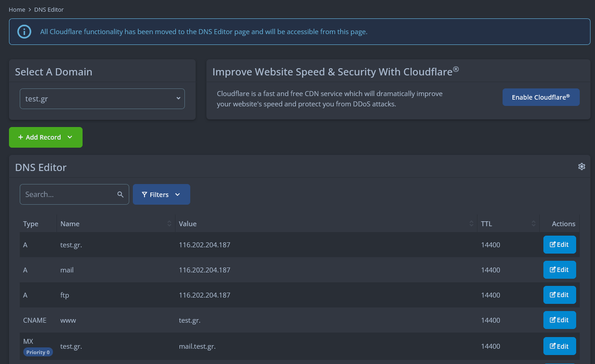Edit the mail A record

(559, 270)
